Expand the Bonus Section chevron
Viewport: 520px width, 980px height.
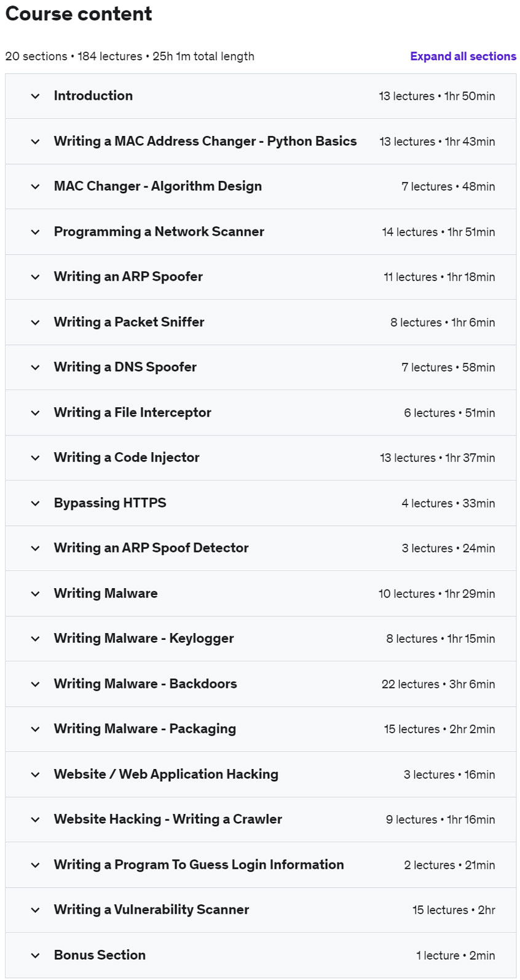tap(35, 955)
